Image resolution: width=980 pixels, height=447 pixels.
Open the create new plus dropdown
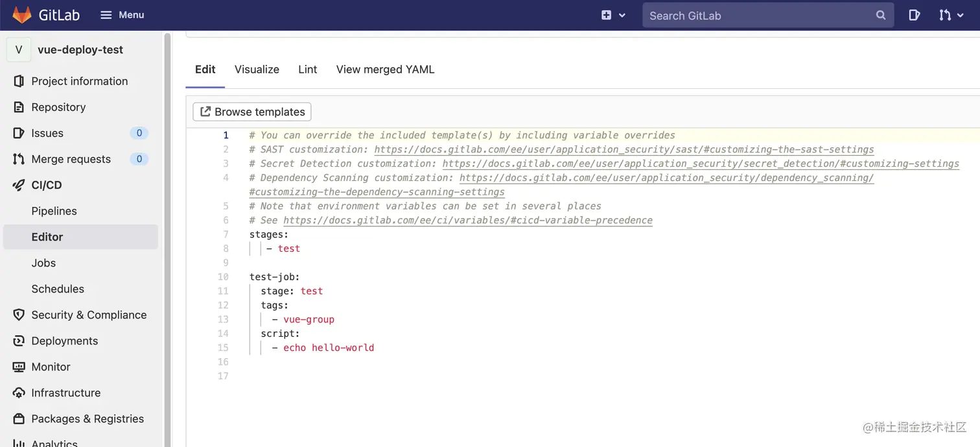(x=612, y=15)
